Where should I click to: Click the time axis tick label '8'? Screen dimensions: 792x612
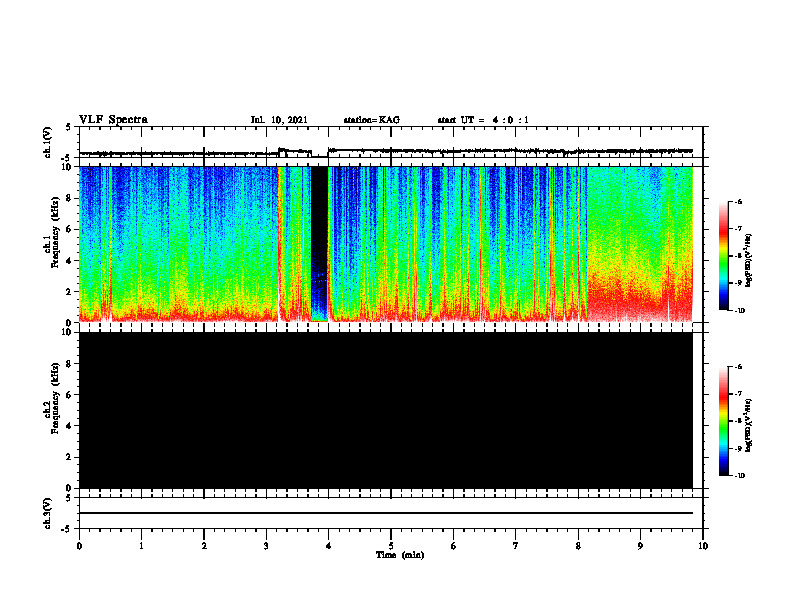tap(578, 546)
